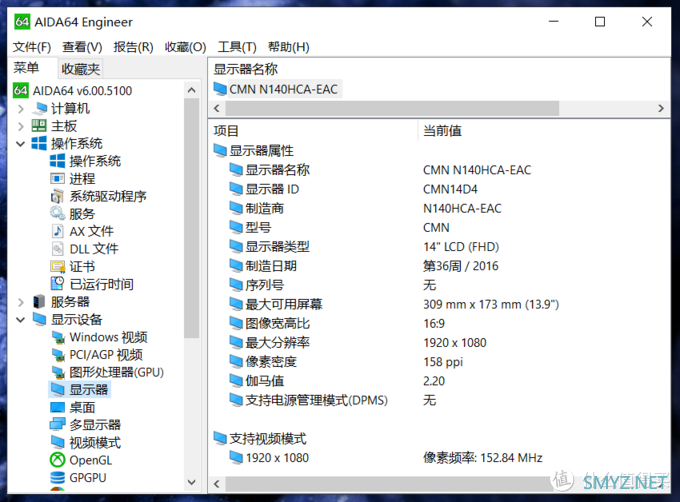Expand the 计算机 tree node
Viewport: 680px width, 502px height.
pyautogui.click(x=22, y=108)
